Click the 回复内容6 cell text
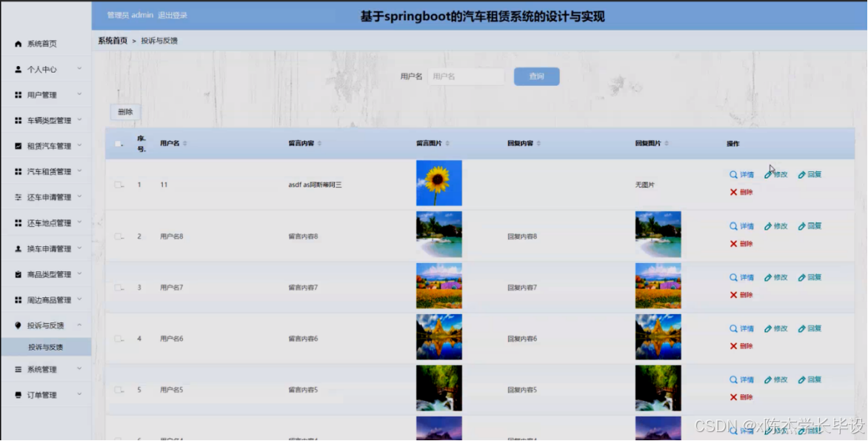The image size is (868, 441). pos(522,339)
